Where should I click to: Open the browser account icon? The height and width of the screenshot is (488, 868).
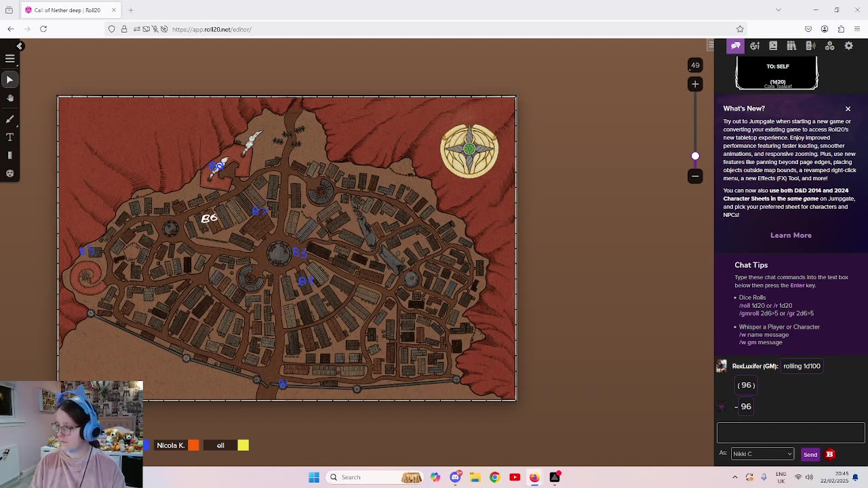tap(825, 29)
